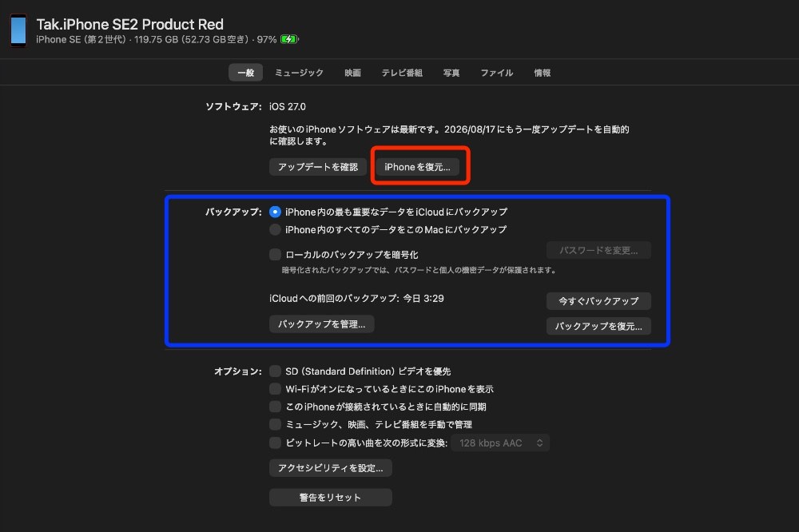Open the 情報 tab

[543, 73]
